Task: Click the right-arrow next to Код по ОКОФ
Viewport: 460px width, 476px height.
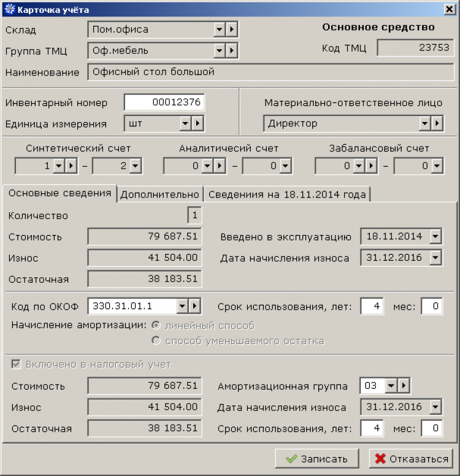Action: tap(194, 306)
